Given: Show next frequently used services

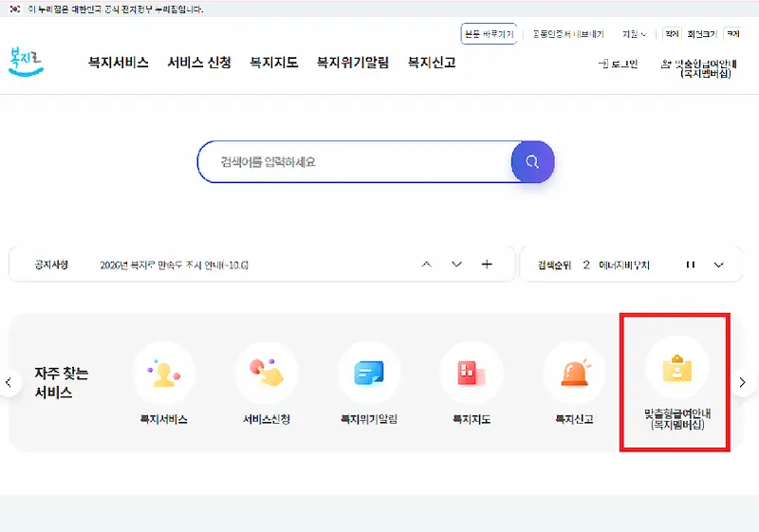Looking at the screenshot, I should [743, 382].
